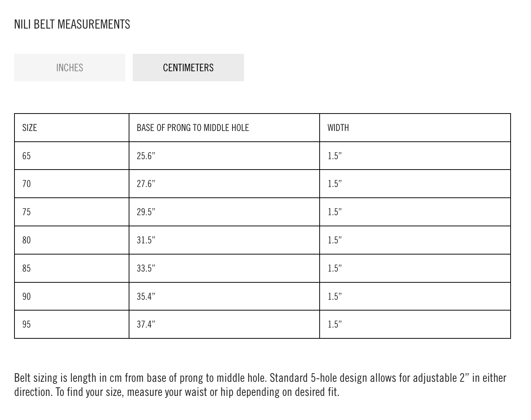
Task: Select the size 65 cell
Action: tap(27, 156)
